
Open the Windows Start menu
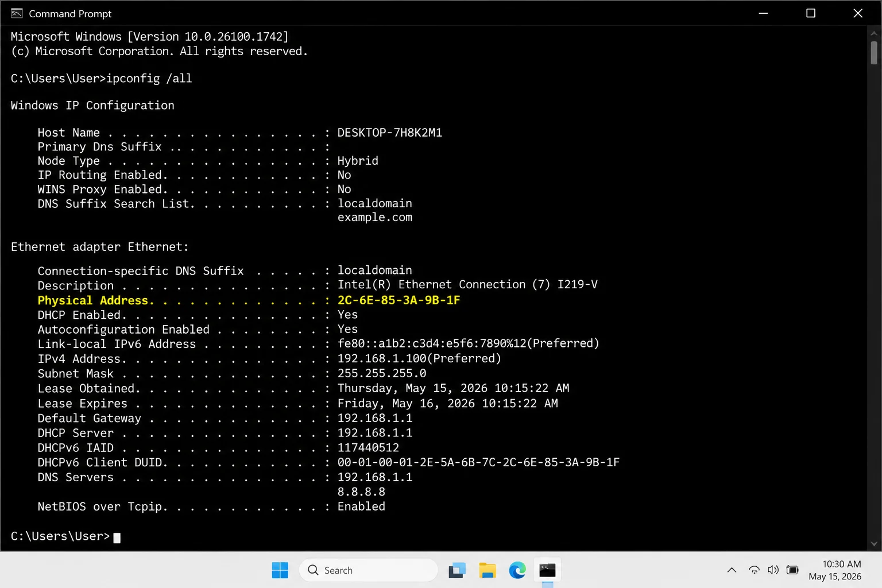point(280,570)
